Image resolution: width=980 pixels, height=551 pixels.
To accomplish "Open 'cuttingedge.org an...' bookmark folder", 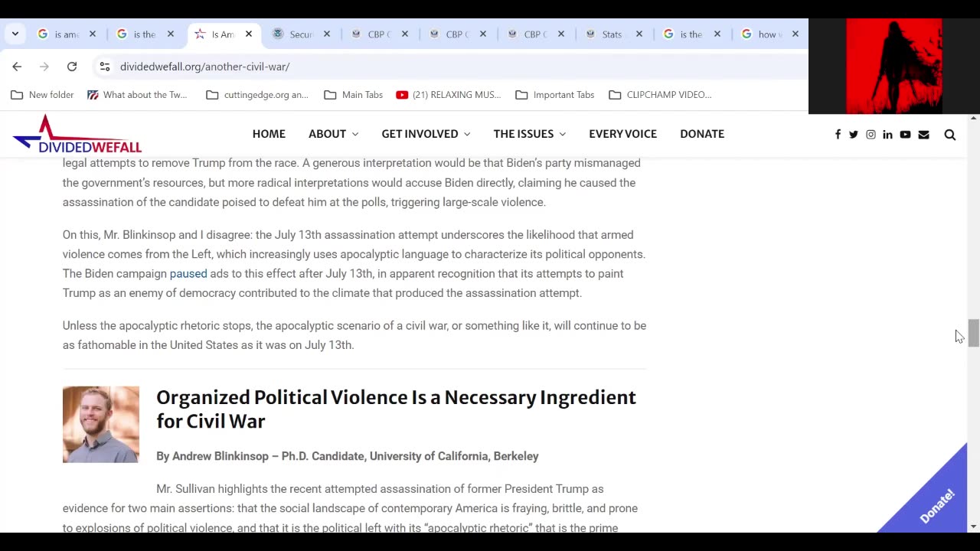I will [x=257, y=95].
